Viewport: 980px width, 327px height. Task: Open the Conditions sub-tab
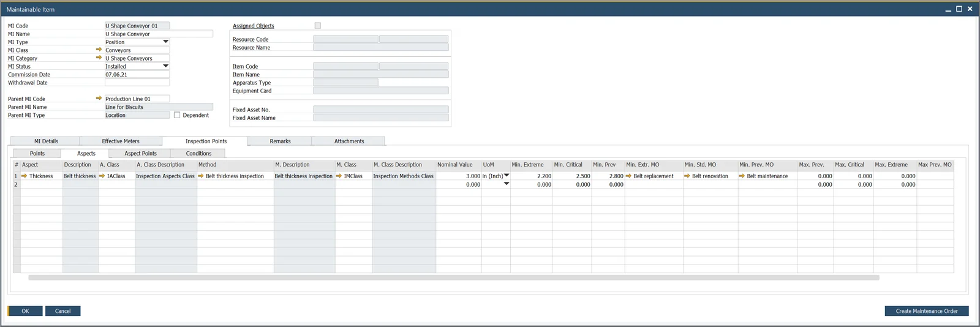(x=198, y=153)
